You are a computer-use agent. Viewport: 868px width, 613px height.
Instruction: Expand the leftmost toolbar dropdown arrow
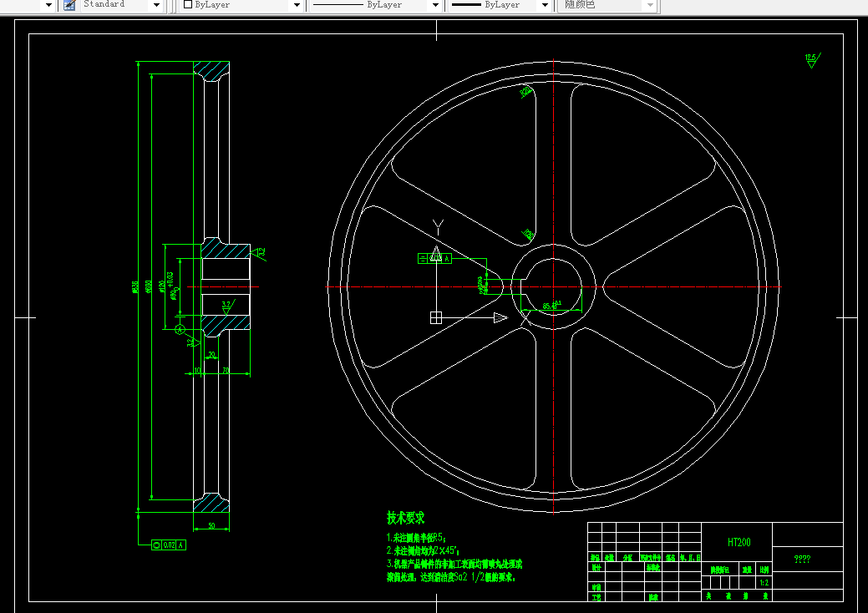point(48,5)
